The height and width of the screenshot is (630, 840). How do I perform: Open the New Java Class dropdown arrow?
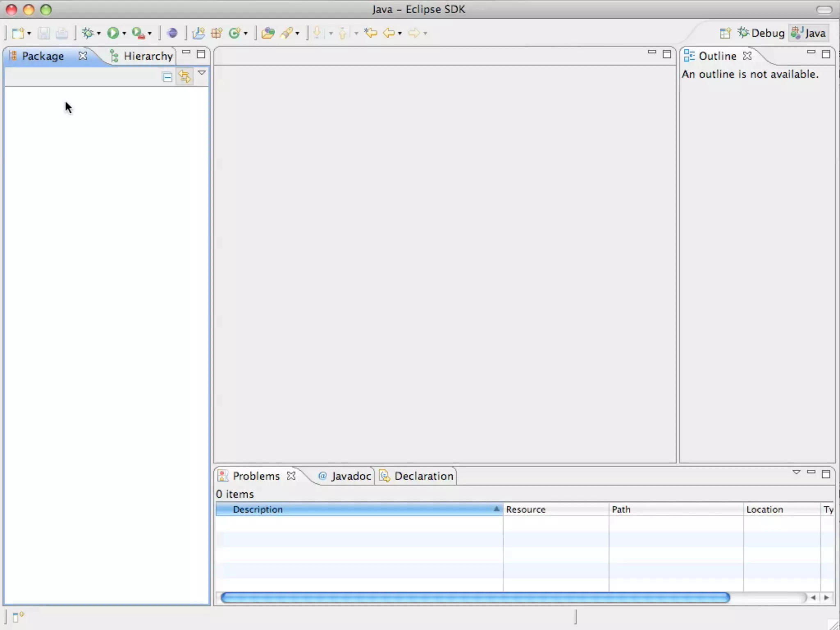coord(246,34)
